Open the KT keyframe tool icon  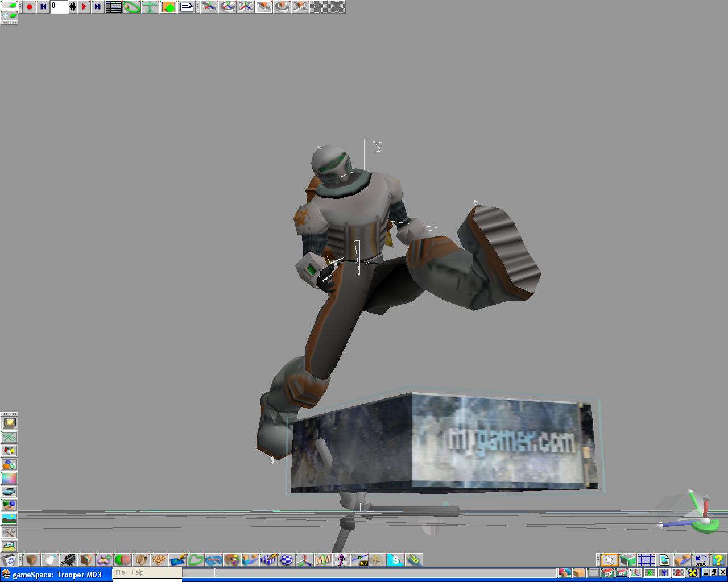pos(359,560)
